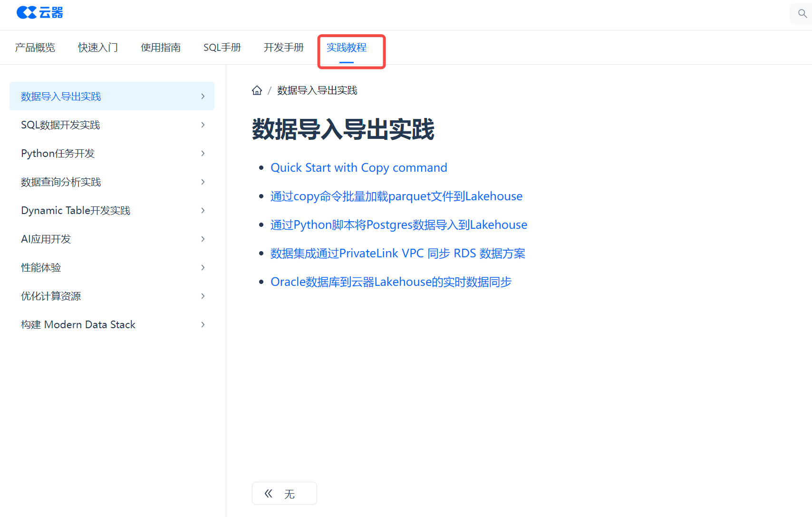Expand the Dynamic Table开发实践 chevron
The height and width of the screenshot is (517, 812).
pyautogui.click(x=203, y=211)
